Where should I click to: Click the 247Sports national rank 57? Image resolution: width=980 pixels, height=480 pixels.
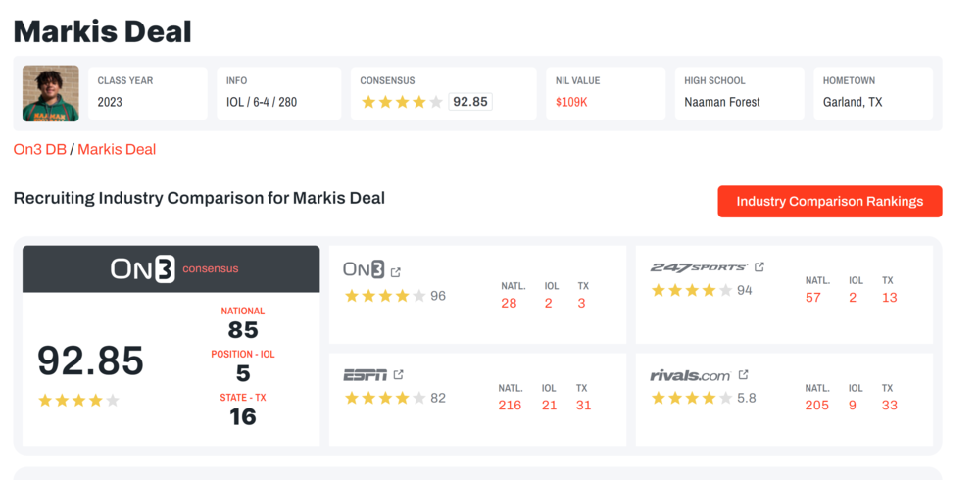click(813, 298)
